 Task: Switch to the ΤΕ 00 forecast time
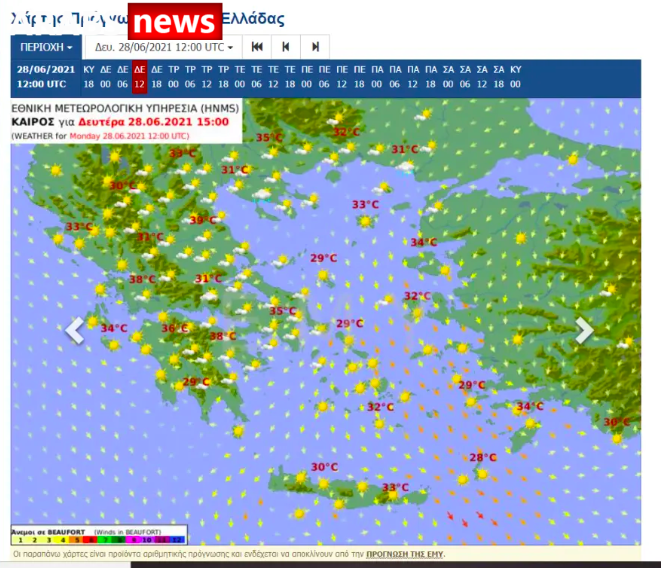241,77
